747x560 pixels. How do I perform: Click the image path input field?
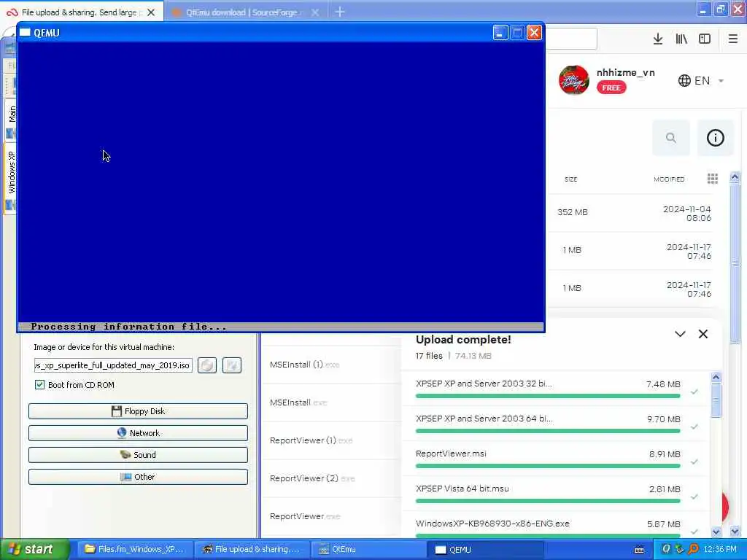(x=113, y=365)
